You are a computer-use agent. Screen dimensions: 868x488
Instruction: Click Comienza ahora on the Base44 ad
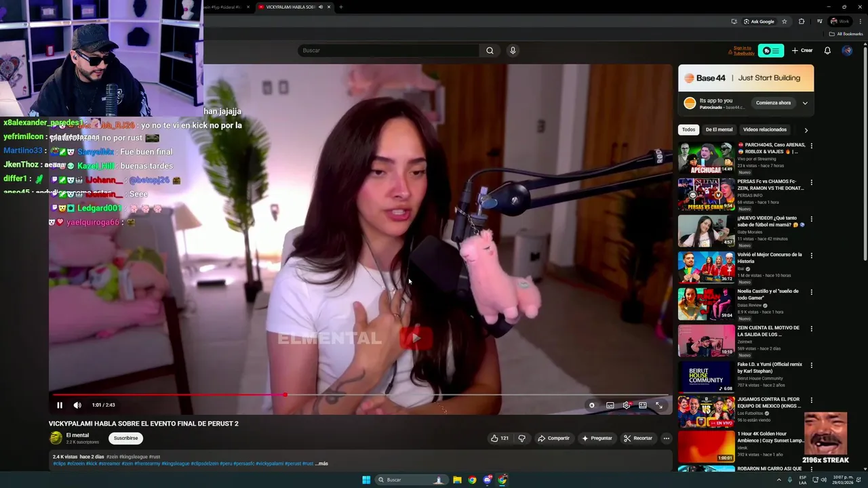773,103
